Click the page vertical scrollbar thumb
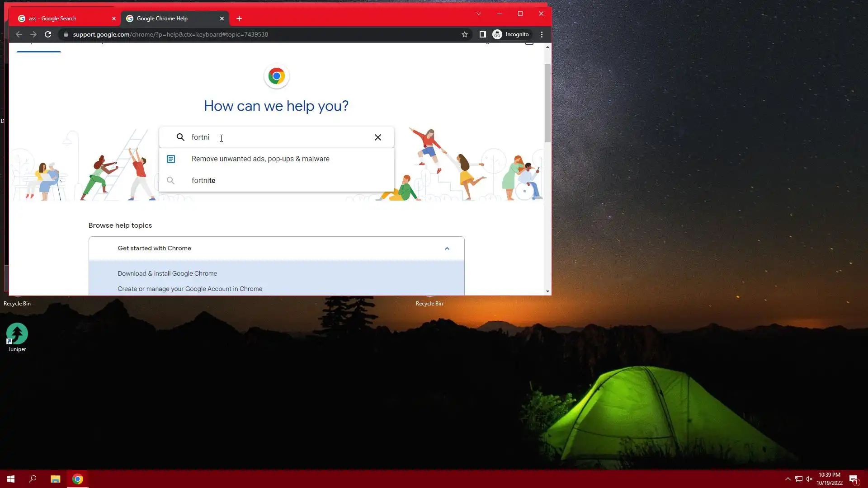The height and width of the screenshot is (488, 868). coord(547,104)
